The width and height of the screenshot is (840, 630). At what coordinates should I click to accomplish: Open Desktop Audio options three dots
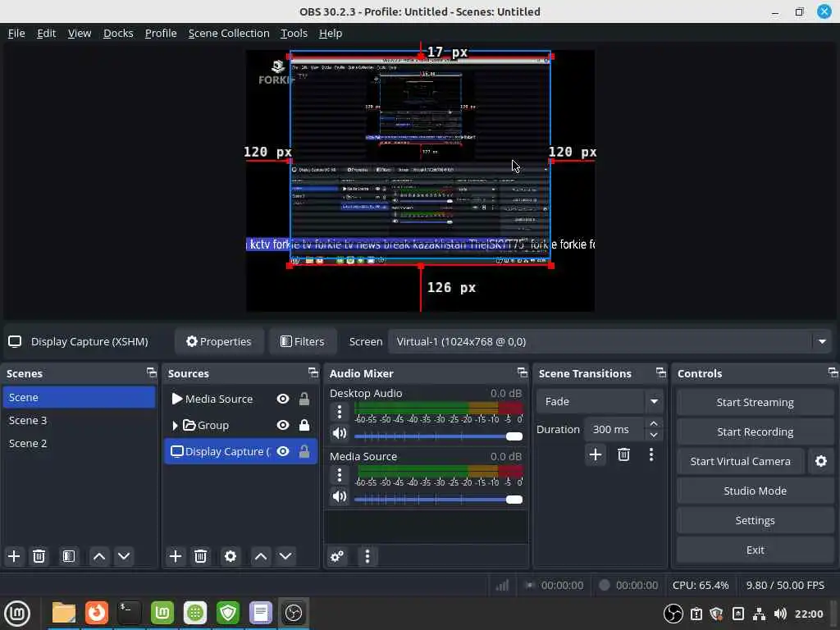(x=339, y=412)
